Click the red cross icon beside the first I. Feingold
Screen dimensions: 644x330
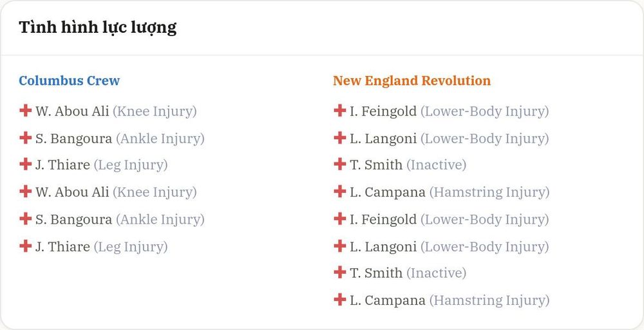339,111
